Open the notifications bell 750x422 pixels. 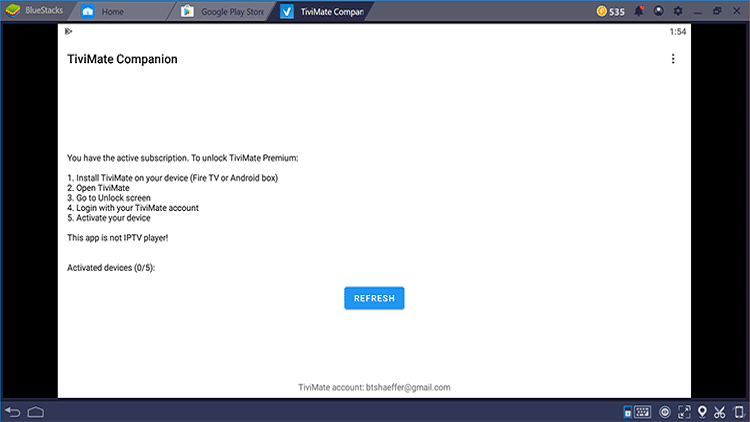coord(639,11)
